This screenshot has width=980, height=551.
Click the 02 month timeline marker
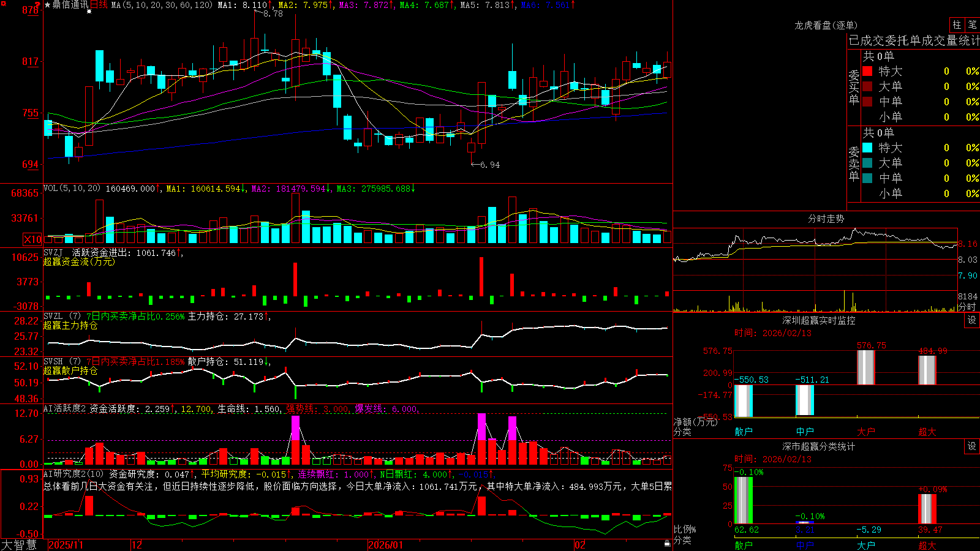click(x=580, y=545)
